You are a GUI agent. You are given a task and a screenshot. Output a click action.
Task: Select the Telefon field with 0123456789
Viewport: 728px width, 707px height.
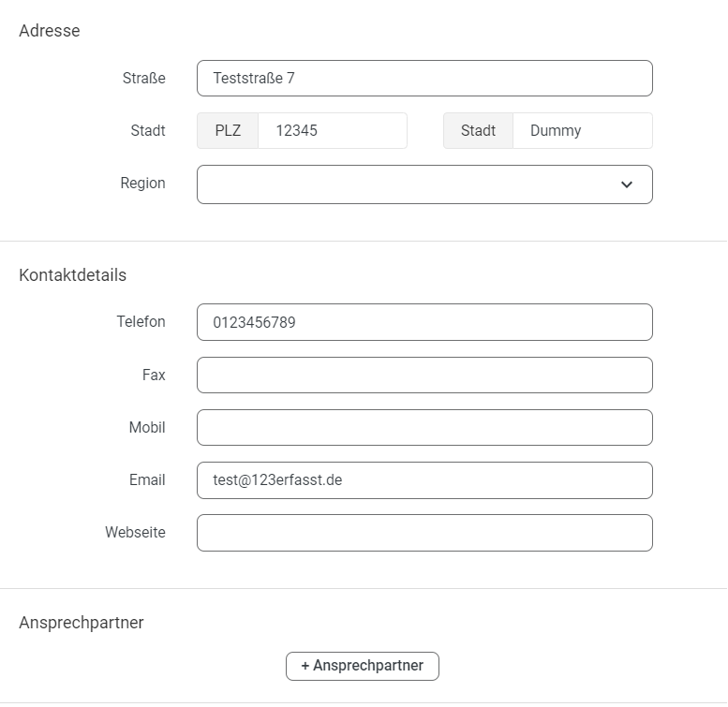[x=424, y=322]
